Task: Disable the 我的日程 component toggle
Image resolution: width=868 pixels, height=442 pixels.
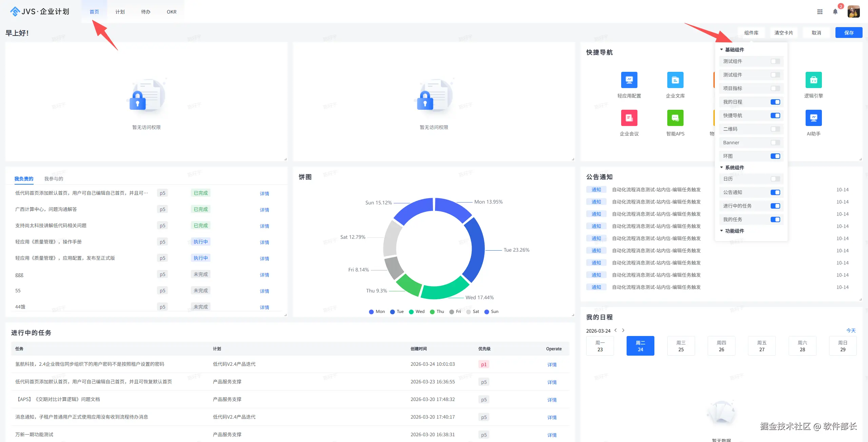Action: [775, 102]
